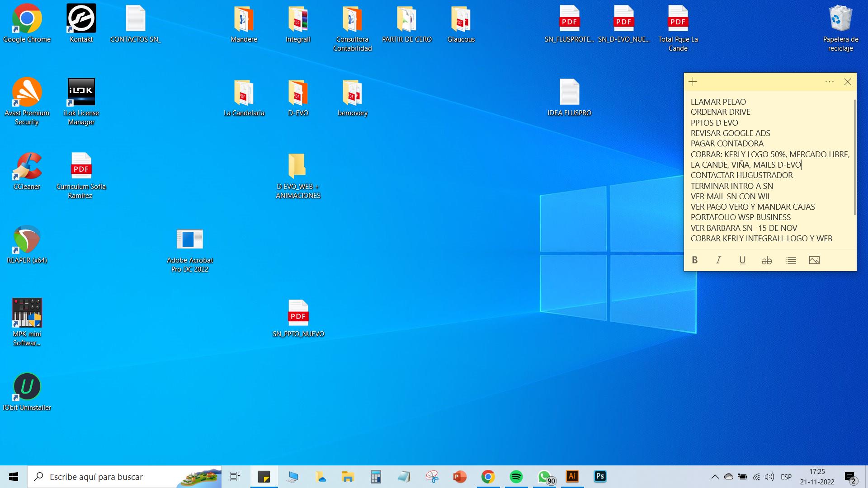This screenshot has height=488, width=868.
Task: Open Adobe Illustrator from the taskbar
Action: pyautogui.click(x=572, y=476)
